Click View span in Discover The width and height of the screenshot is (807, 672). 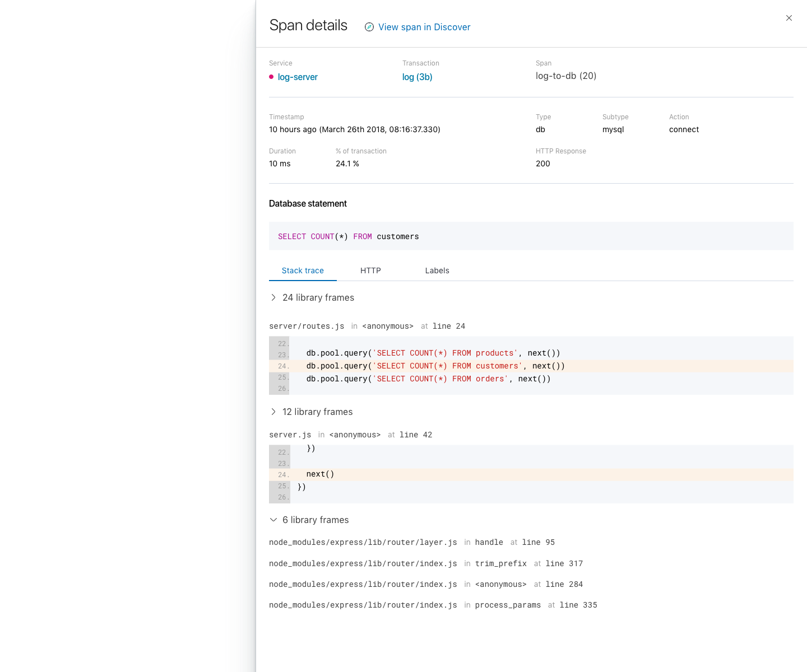[x=424, y=27]
